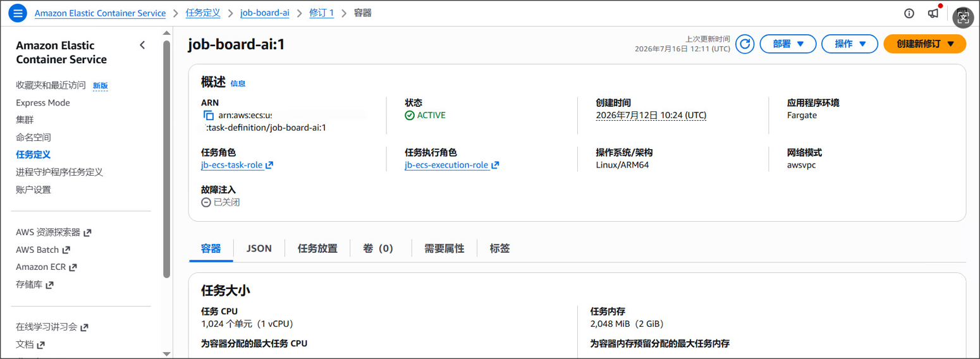Open 账户设置 in sidebar

pyautogui.click(x=34, y=190)
